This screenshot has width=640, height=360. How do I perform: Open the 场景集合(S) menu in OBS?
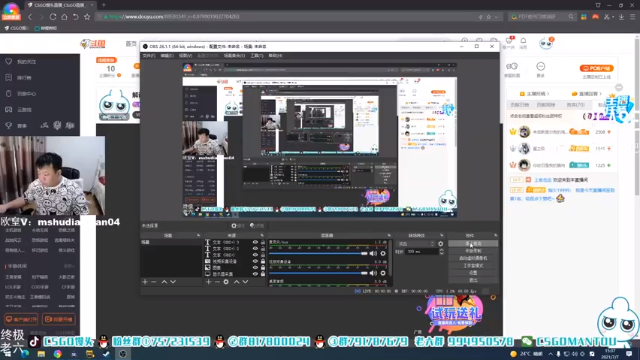point(234,56)
